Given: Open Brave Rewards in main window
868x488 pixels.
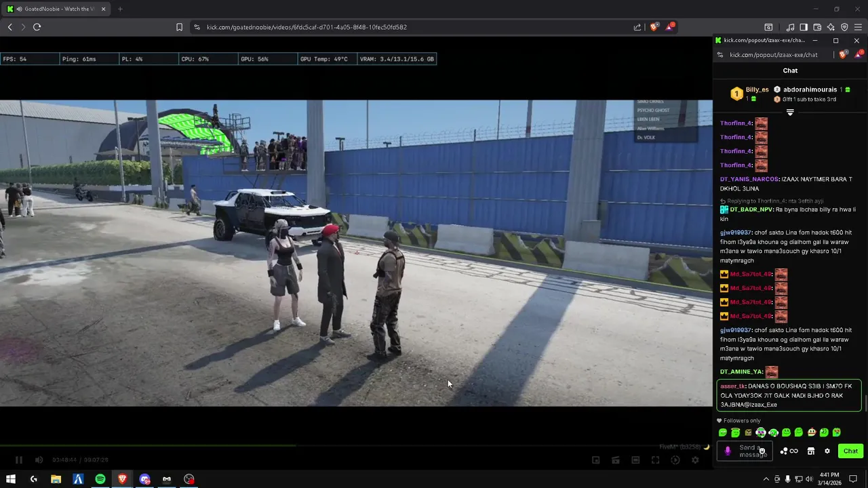Looking at the screenshot, I should 670,27.
